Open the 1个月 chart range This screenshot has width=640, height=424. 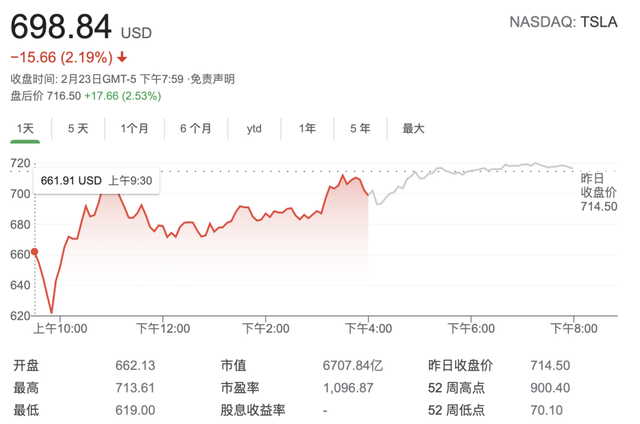coord(134,128)
